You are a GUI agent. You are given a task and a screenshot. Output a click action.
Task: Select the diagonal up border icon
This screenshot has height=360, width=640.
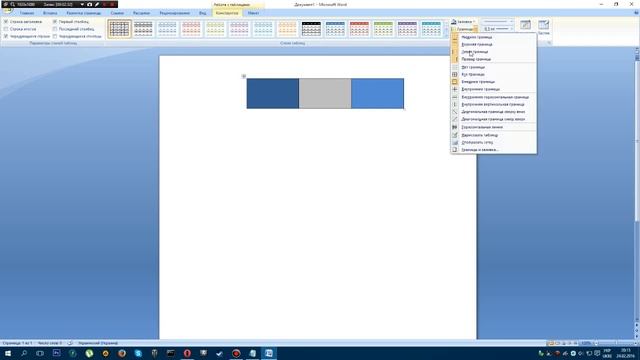pyautogui.click(x=455, y=120)
